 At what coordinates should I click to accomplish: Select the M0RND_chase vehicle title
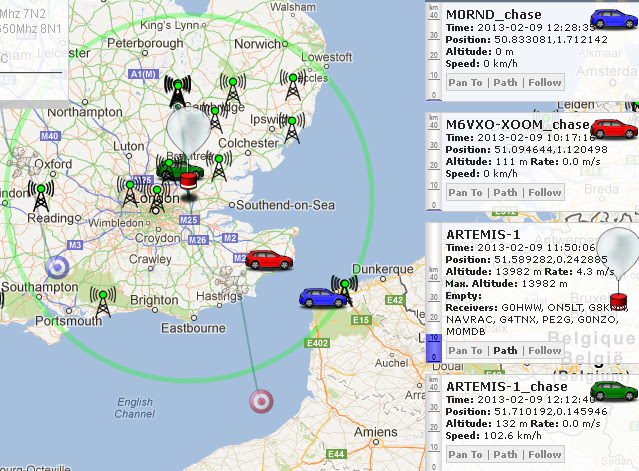[x=494, y=15]
